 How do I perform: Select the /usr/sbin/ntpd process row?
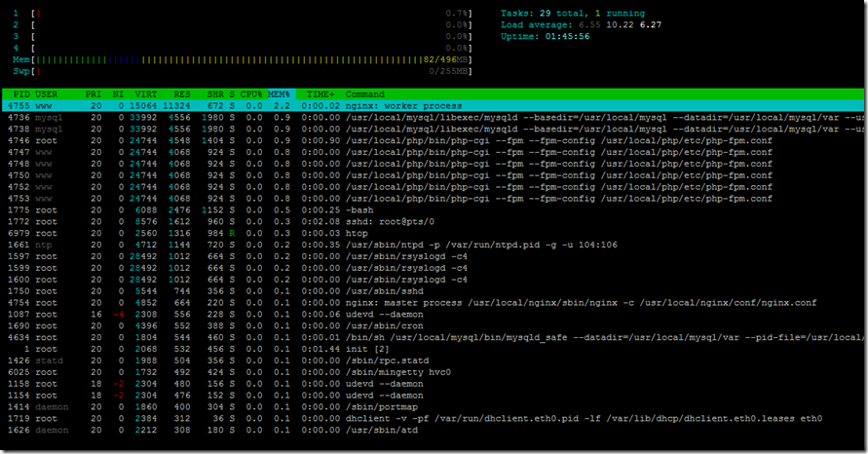[x=433, y=245]
